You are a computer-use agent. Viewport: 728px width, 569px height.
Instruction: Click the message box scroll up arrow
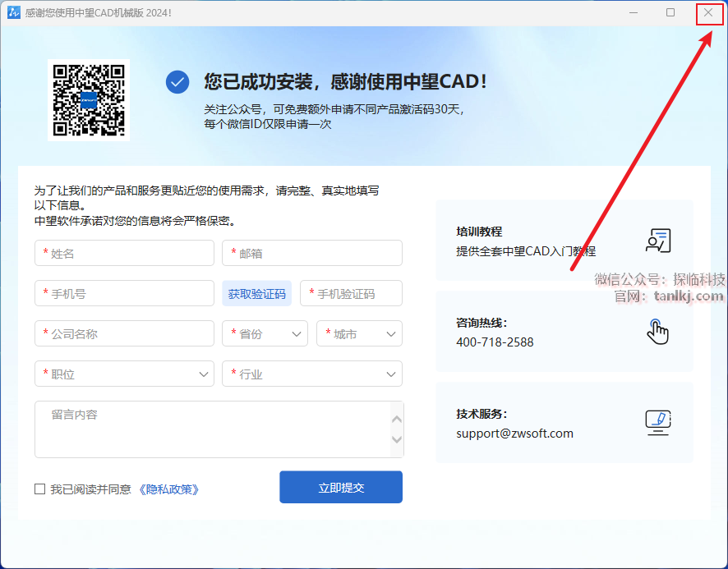(397, 420)
